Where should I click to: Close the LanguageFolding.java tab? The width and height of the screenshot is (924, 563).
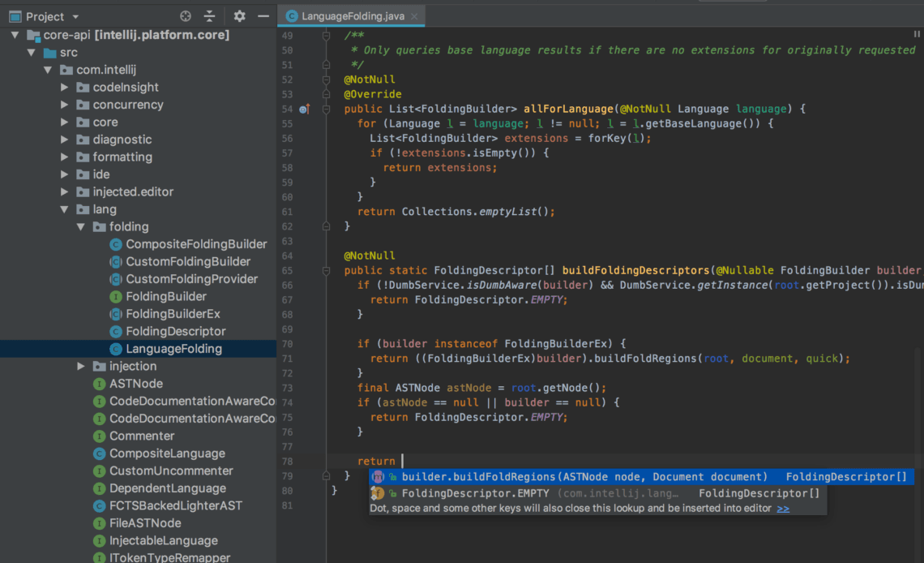pyautogui.click(x=414, y=16)
